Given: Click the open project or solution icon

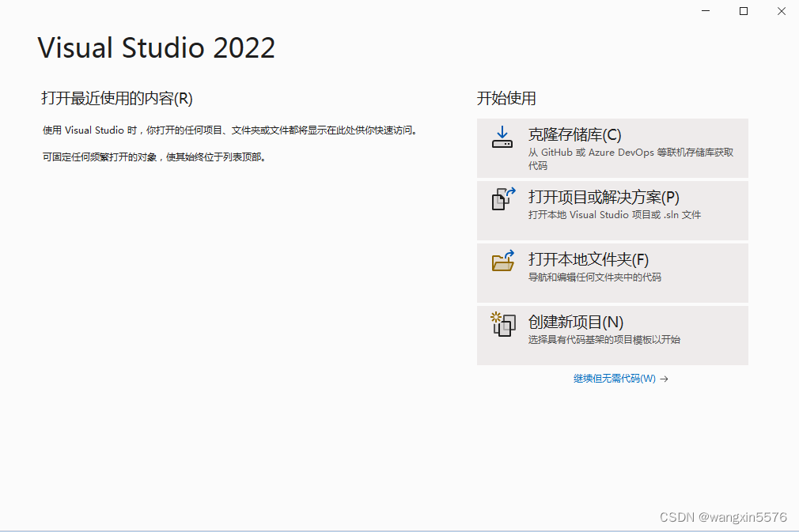Looking at the screenshot, I should click(503, 198).
